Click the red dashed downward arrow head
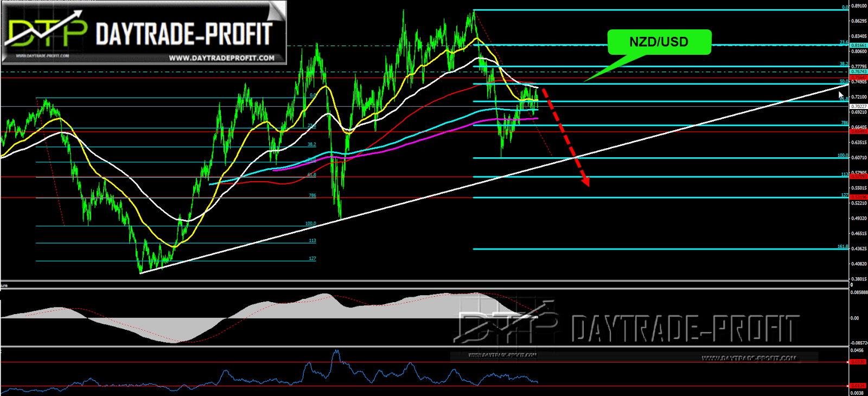The height and width of the screenshot is (396, 868). pyautogui.click(x=584, y=180)
